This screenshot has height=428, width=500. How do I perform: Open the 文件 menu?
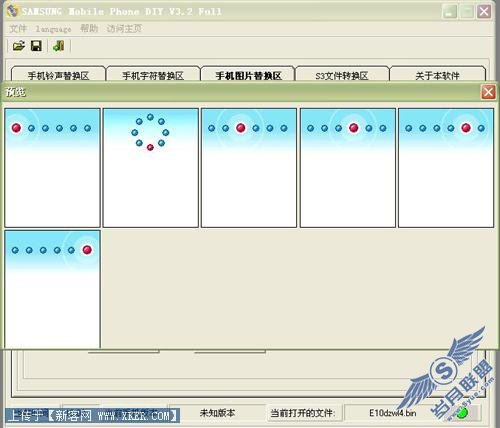18,29
